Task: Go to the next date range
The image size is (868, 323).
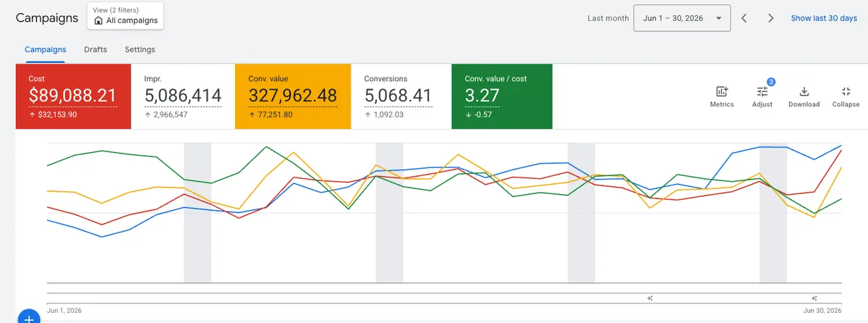Action: coord(771,18)
